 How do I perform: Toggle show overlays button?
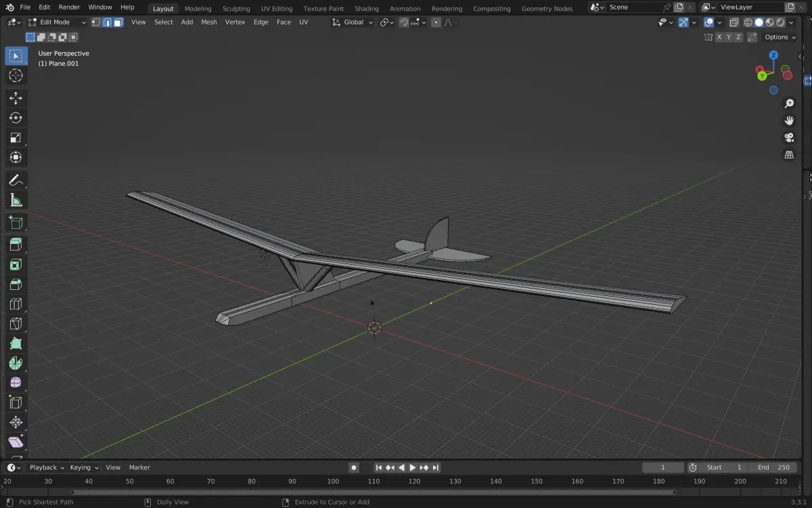708,22
